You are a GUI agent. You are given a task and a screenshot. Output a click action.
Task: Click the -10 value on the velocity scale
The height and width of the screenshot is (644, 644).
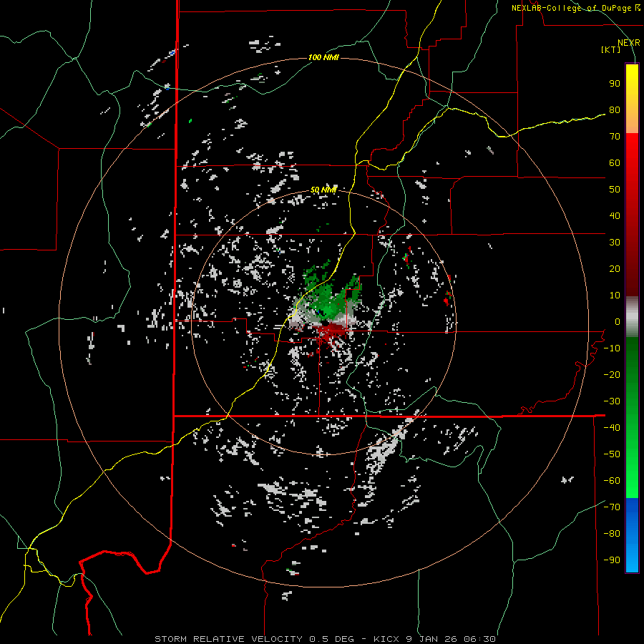612,348
